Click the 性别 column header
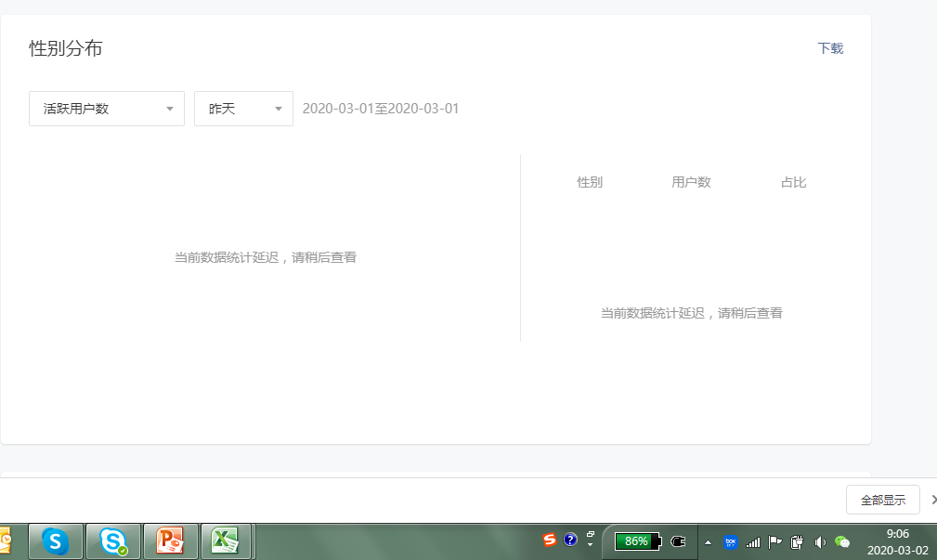 (x=589, y=182)
